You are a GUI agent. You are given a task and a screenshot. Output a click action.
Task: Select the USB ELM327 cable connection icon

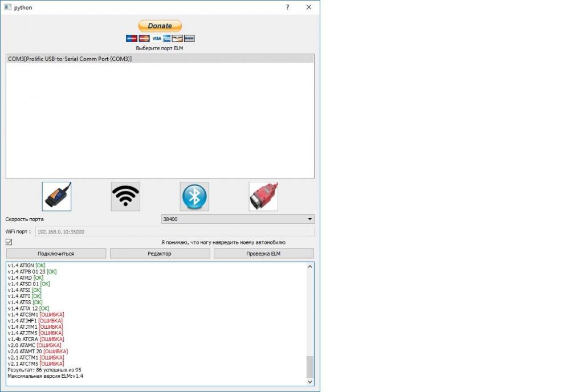point(56,197)
